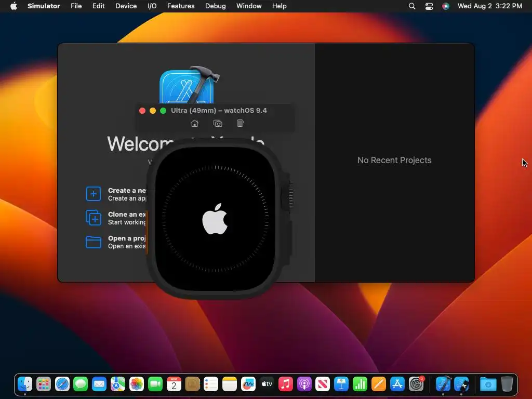Open Calendar from the Dock
The height and width of the screenshot is (399, 532).
pos(174,384)
